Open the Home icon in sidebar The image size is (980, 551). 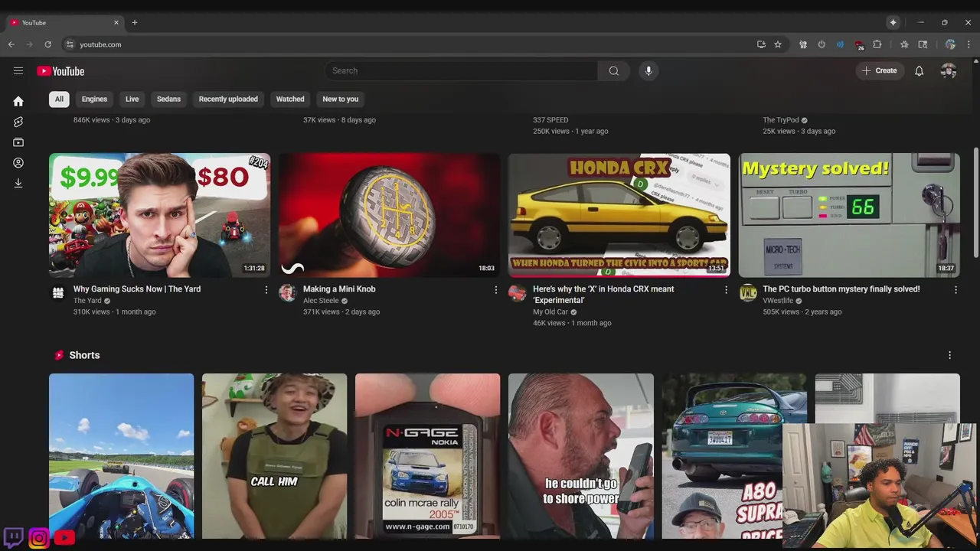18,101
